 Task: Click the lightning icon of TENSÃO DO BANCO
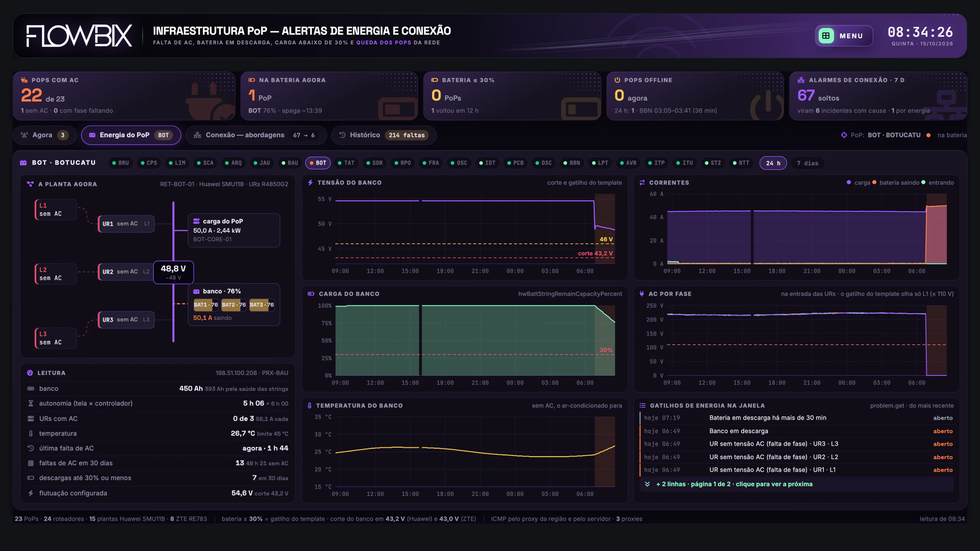310,183
